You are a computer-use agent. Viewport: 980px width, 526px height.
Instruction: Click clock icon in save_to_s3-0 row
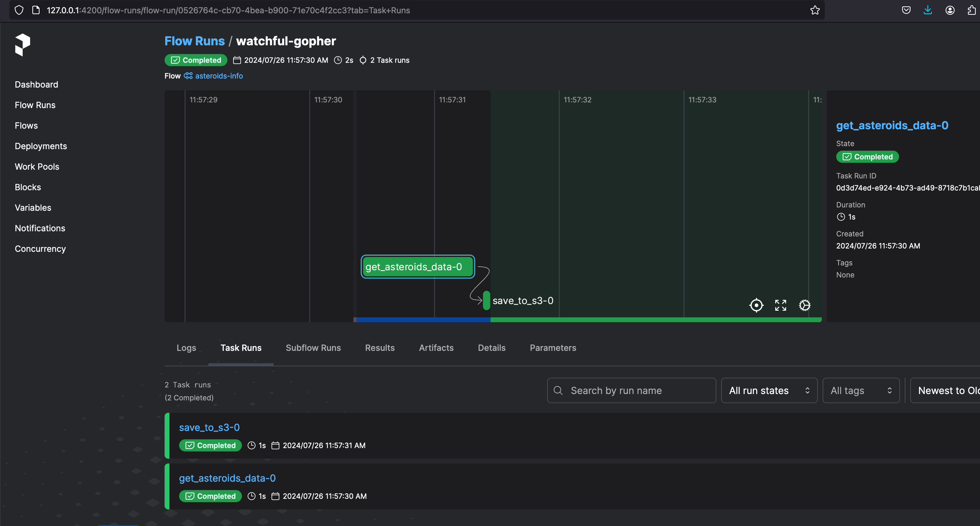click(x=252, y=445)
